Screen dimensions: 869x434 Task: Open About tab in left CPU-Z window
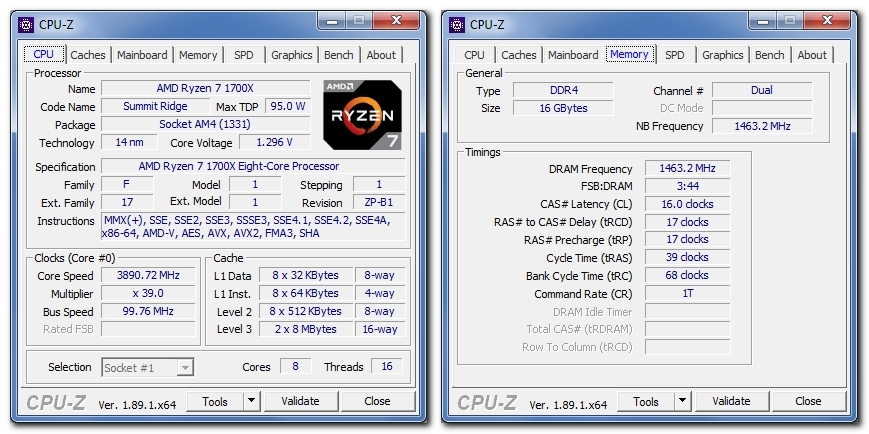coord(381,55)
